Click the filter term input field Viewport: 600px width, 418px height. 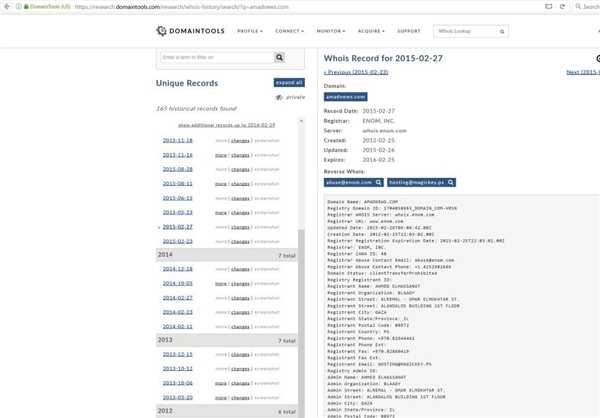click(x=217, y=57)
